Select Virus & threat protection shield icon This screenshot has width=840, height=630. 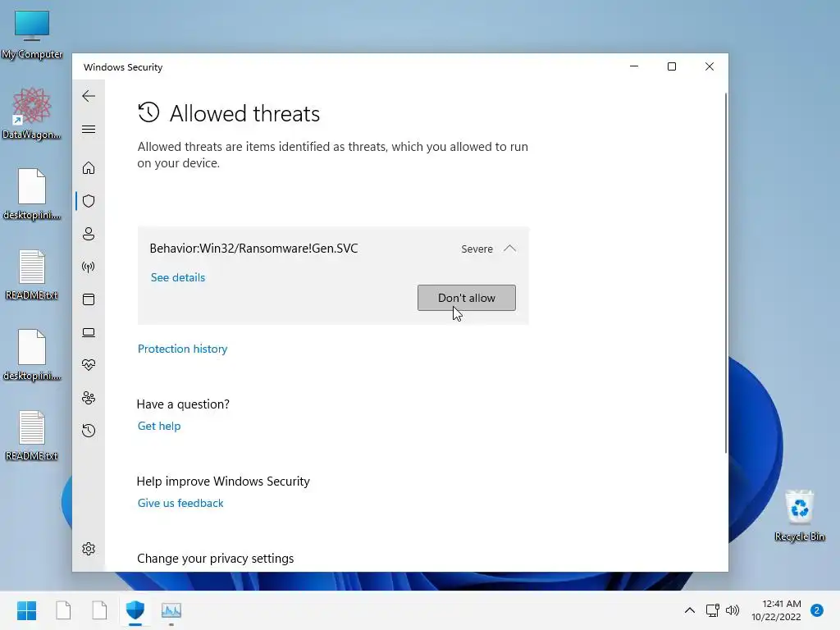pyautogui.click(x=89, y=201)
